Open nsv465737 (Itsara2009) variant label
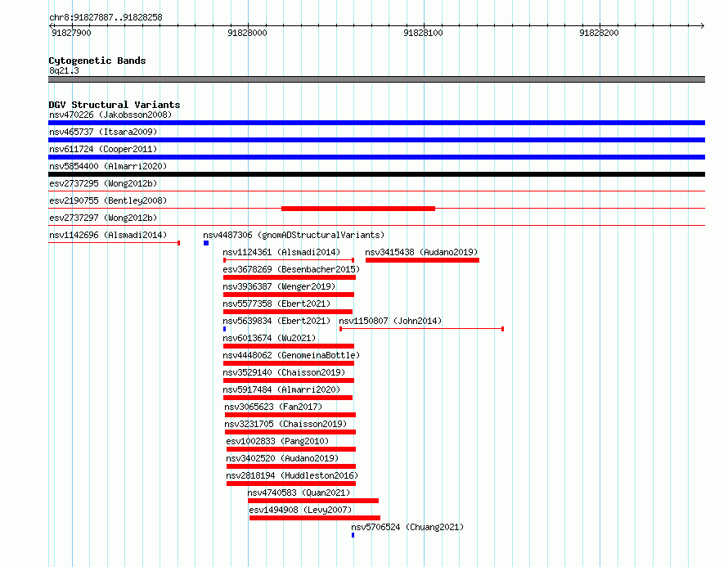Screen dimensions: 728x567 pyautogui.click(x=103, y=132)
